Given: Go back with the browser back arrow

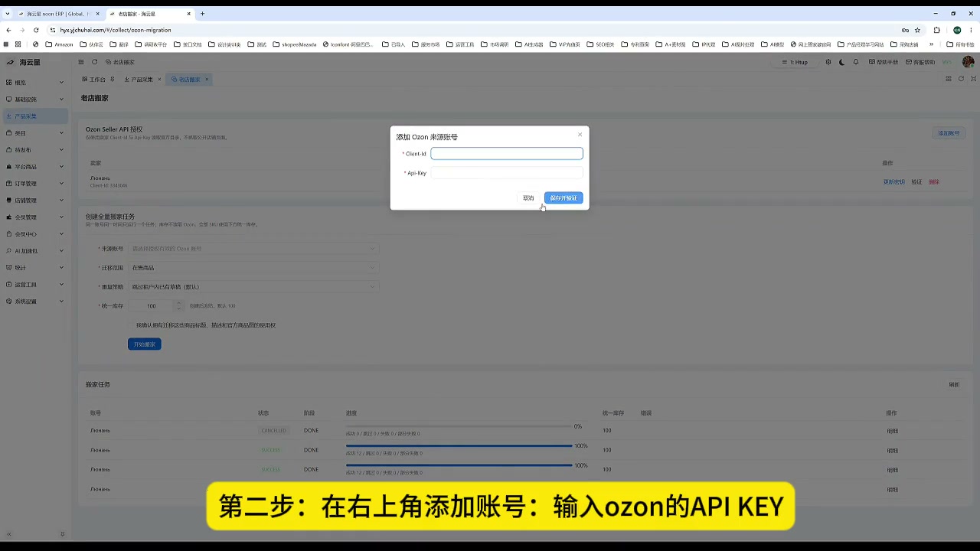Looking at the screenshot, I should tap(8, 30).
